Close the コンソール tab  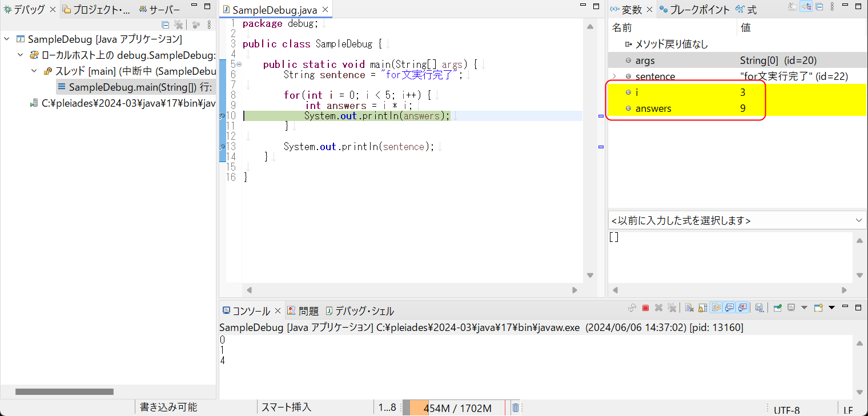(x=278, y=311)
